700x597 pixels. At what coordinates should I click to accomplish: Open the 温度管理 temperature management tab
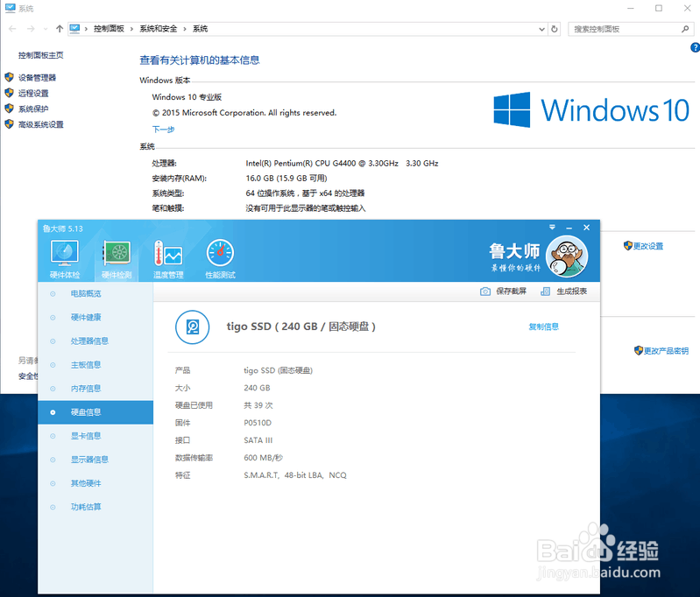tap(168, 258)
